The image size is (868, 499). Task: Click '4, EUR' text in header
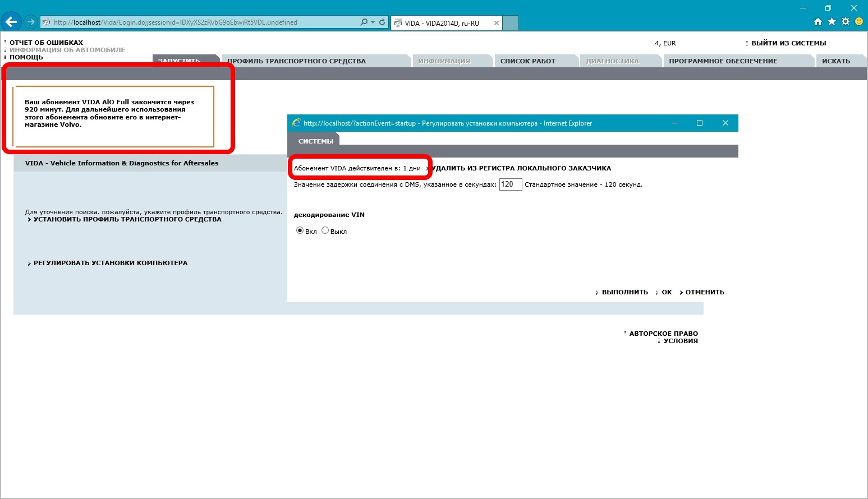[x=665, y=43]
